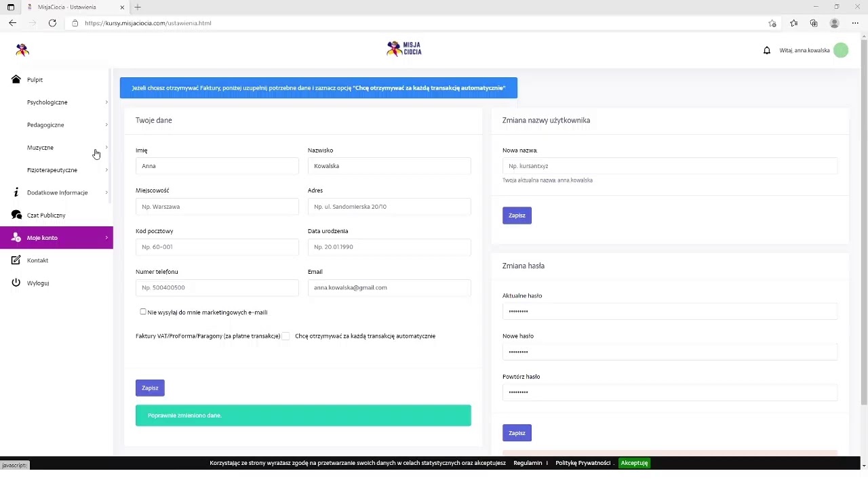Click the Nowa nazwa username field
868x488 pixels.
670,166
